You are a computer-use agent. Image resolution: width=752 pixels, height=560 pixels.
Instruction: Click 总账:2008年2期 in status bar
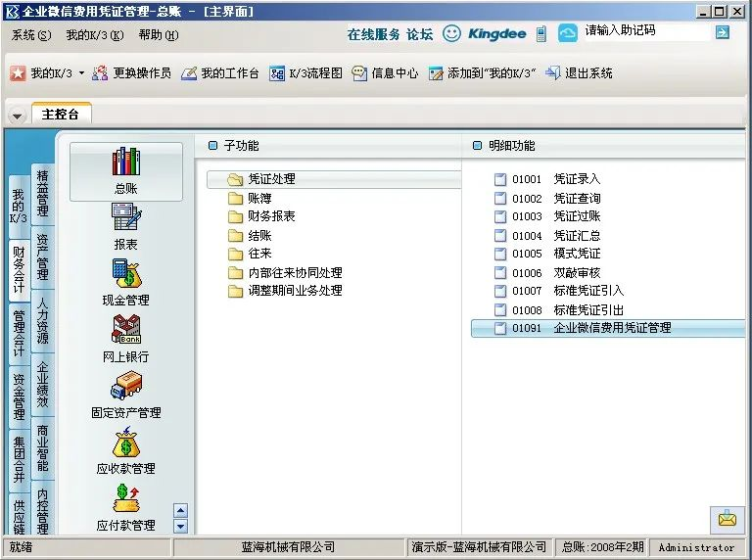pyautogui.click(x=602, y=547)
